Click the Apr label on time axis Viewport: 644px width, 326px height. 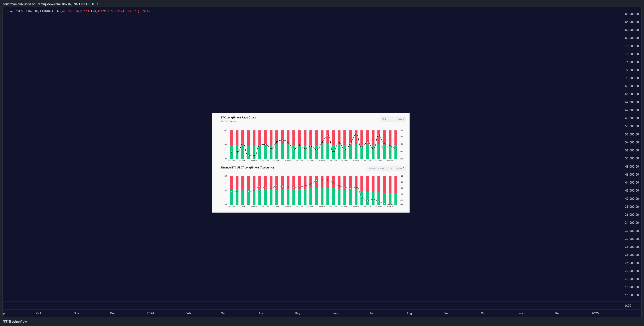pos(261,313)
